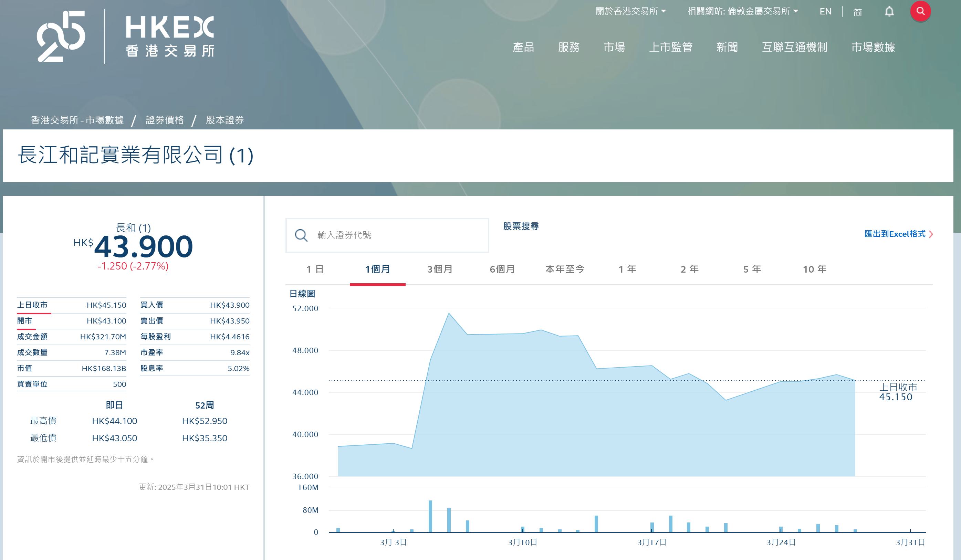This screenshot has width=961, height=560.
Task: Click the 即日 low HK$43.050
Action: 114,439
